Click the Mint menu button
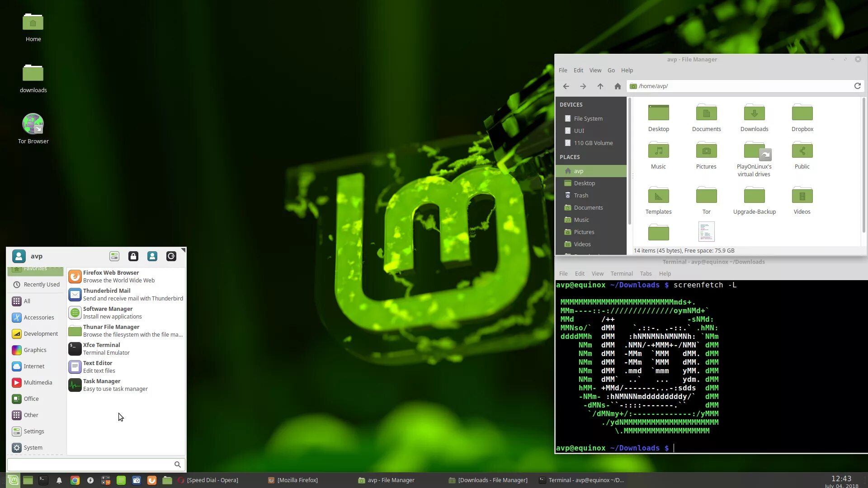 13,480
